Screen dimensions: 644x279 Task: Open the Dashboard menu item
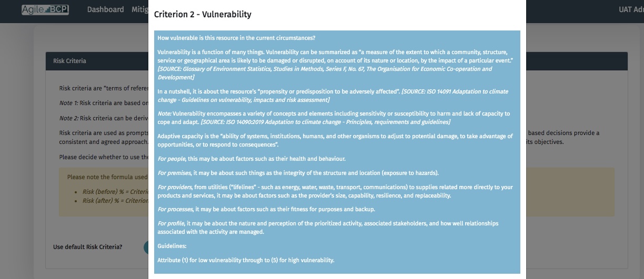[105, 9]
